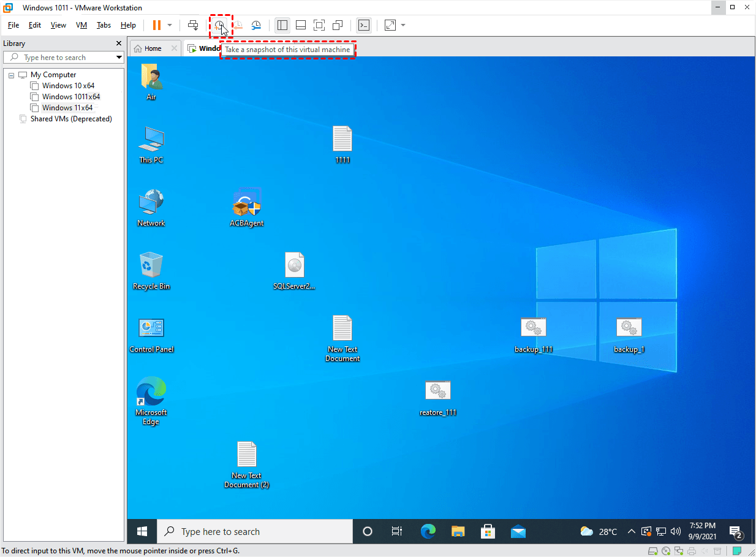Open the VM menu
This screenshot has height=557, width=756.
pyautogui.click(x=81, y=25)
